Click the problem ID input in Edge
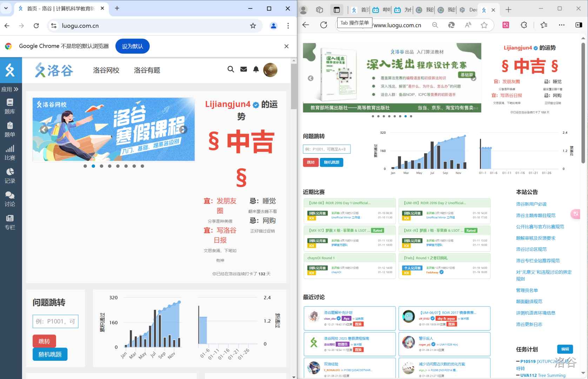This screenshot has width=588, height=379. click(326, 149)
